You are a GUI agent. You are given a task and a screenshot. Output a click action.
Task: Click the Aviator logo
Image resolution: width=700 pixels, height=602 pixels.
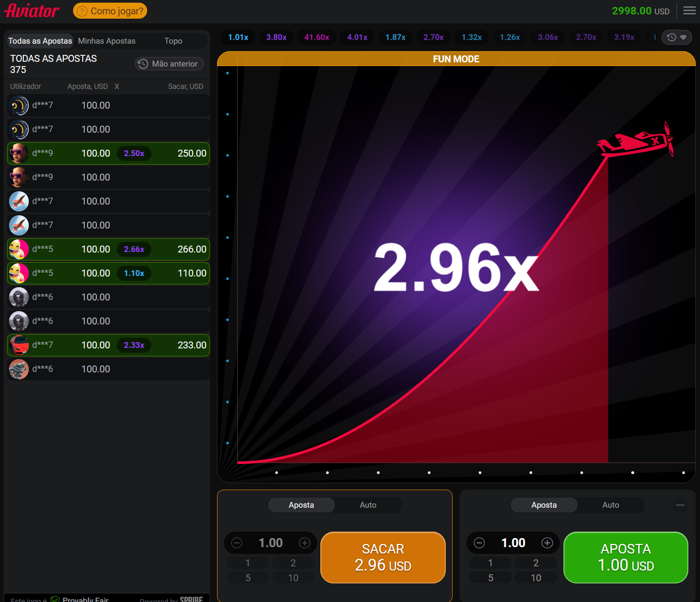(x=31, y=11)
